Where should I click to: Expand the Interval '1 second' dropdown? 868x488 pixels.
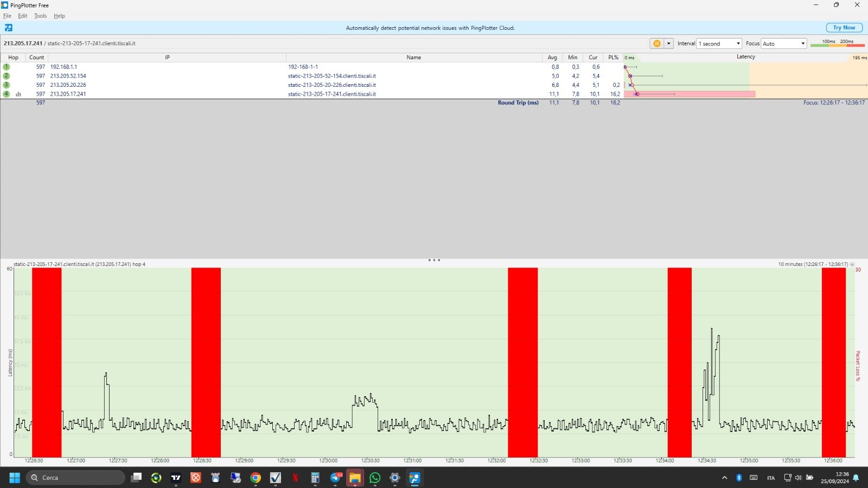click(x=719, y=43)
